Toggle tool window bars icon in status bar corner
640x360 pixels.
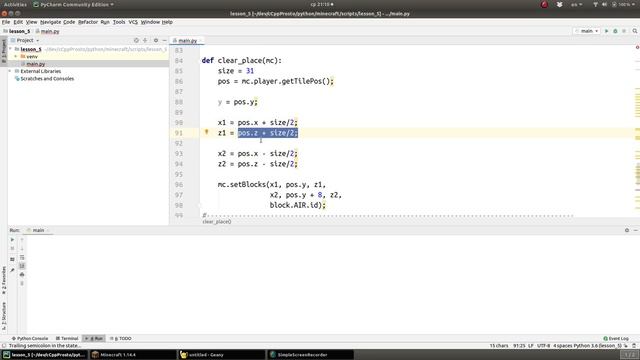(4, 346)
